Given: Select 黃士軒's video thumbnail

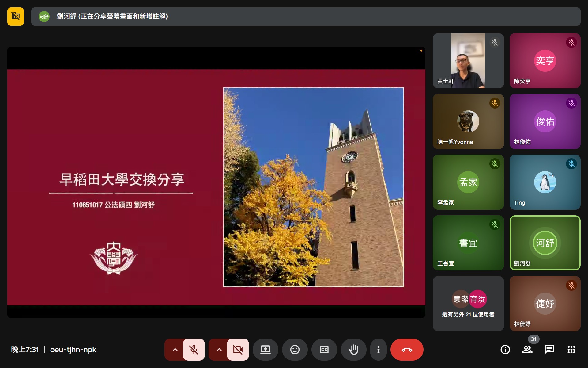Looking at the screenshot, I should [x=468, y=61].
